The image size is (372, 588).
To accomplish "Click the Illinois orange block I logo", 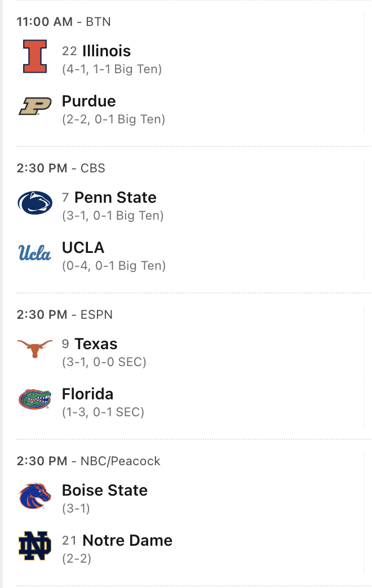I will [x=35, y=56].
